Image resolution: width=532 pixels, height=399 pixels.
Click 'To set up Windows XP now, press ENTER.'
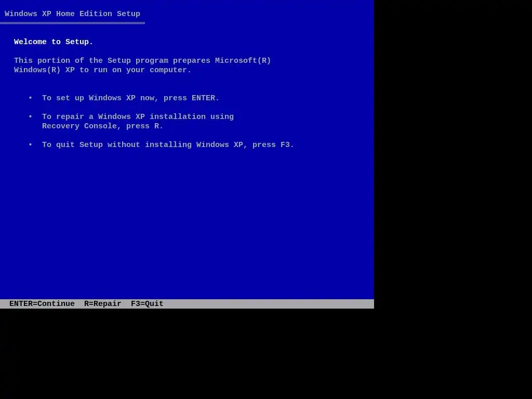point(130,98)
